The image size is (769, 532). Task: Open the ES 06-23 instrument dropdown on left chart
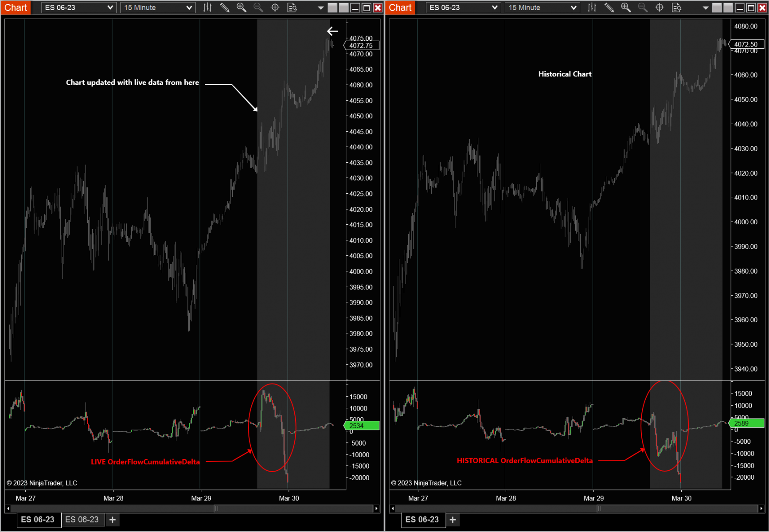78,7
